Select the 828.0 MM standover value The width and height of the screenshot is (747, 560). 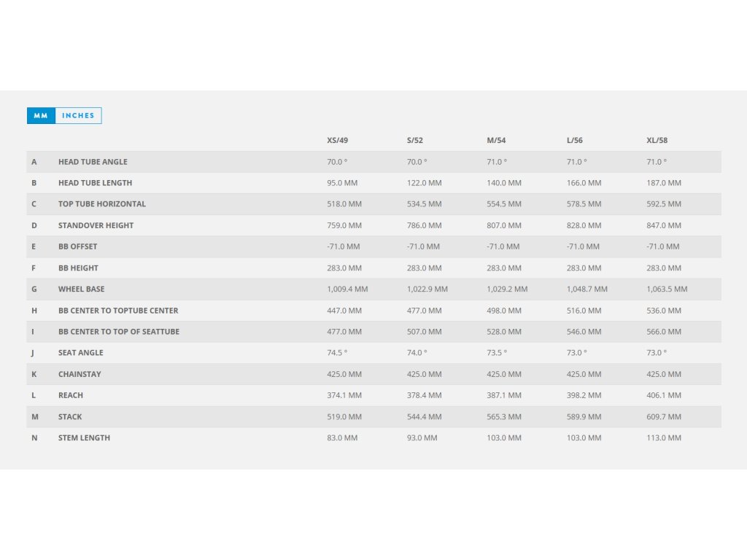(584, 225)
